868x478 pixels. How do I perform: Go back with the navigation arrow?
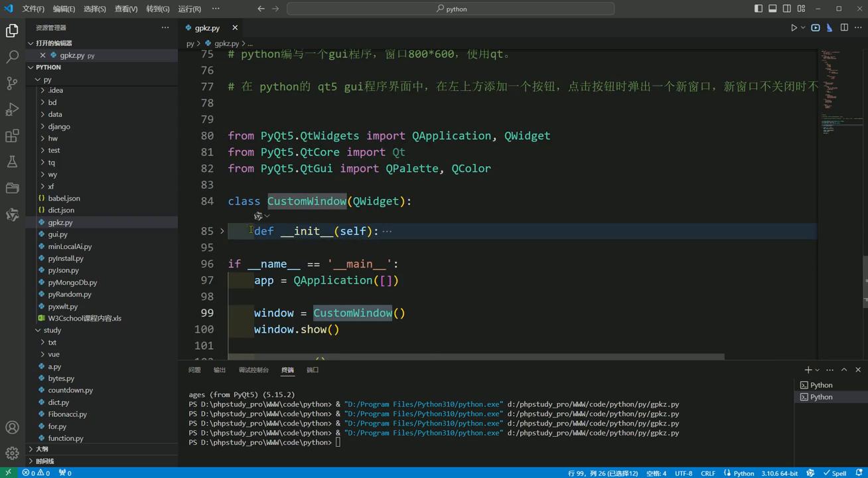pyautogui.click(x=261, y=9)
